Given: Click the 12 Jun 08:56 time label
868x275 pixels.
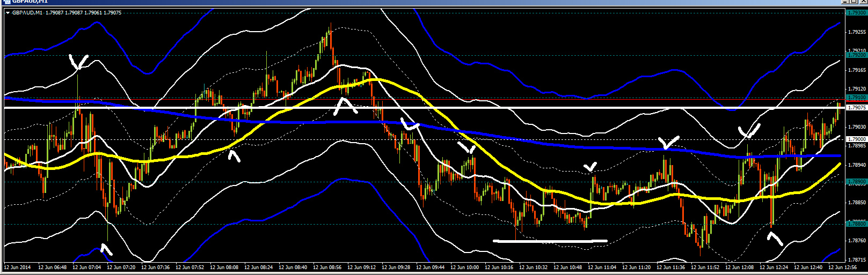Looking at the screenshot, I should [x=327, y=267].
